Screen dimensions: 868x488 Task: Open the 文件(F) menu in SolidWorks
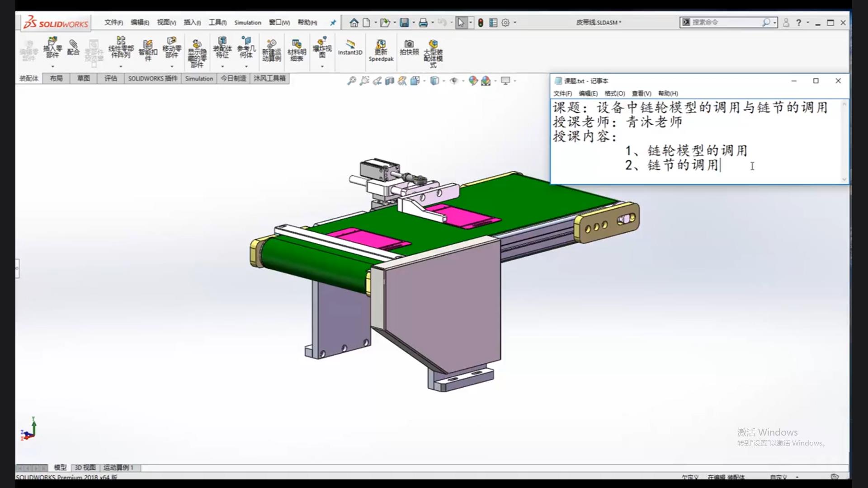(113, 23)
